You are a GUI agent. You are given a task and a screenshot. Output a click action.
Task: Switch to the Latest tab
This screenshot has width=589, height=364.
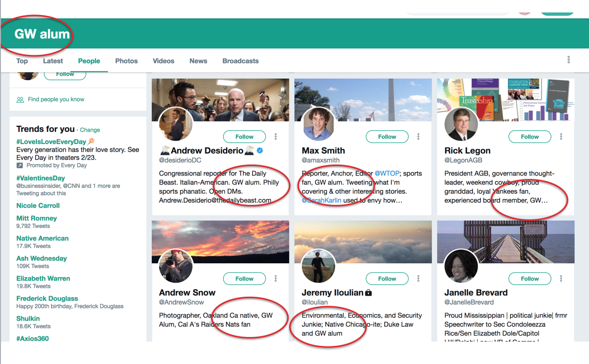(x=53, y=61)
